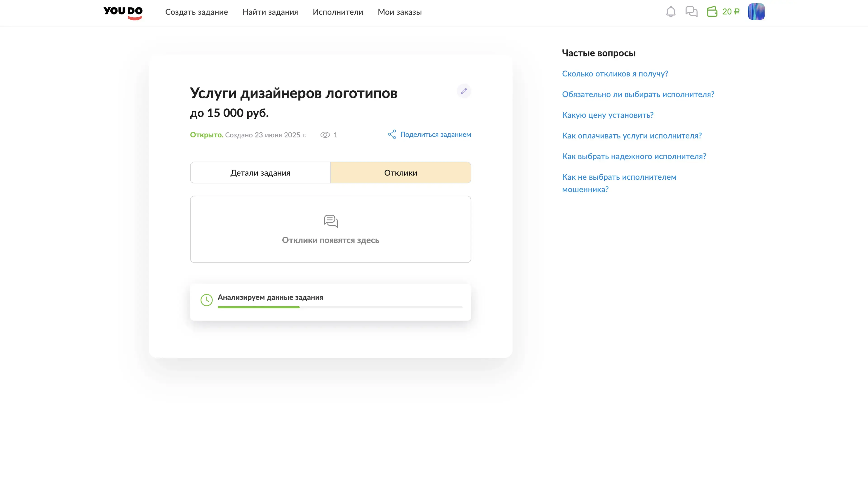
Task: Click Поделиться заданием link
Action: point(435,134)
